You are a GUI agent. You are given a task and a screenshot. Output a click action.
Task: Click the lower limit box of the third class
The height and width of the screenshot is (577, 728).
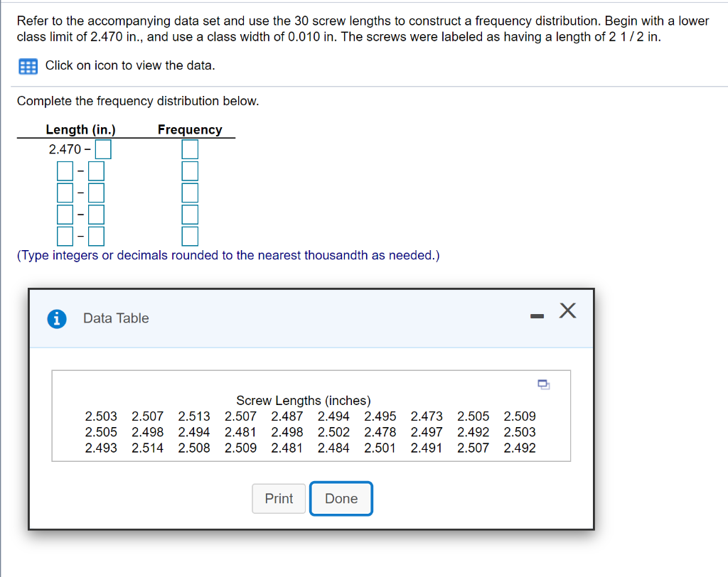[x=65, y=193]
